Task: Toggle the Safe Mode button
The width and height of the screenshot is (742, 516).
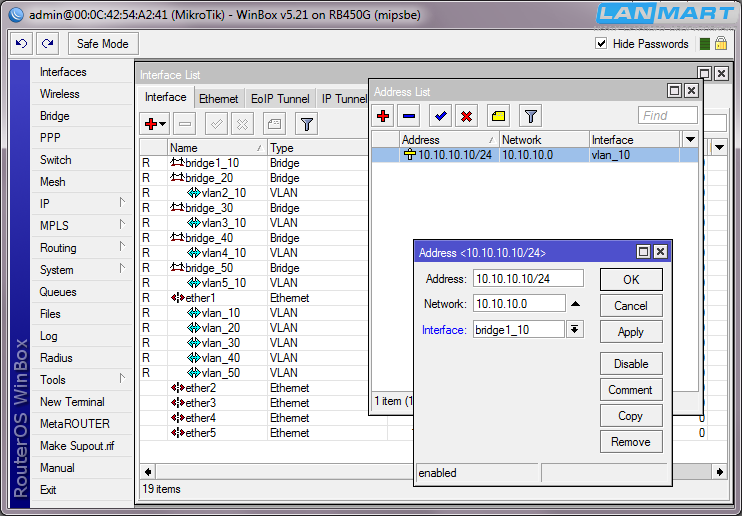Action: pos(103,44)
